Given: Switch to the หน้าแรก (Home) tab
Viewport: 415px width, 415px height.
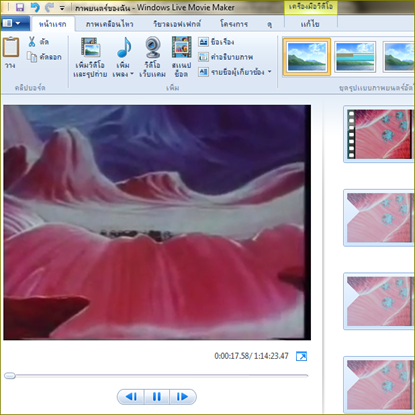Looking at the screenshot, I should tap(53, 24).
